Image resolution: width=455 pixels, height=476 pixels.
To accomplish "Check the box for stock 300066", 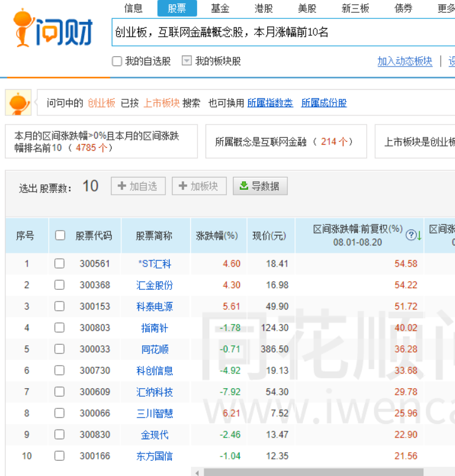I will click(59, 413).
